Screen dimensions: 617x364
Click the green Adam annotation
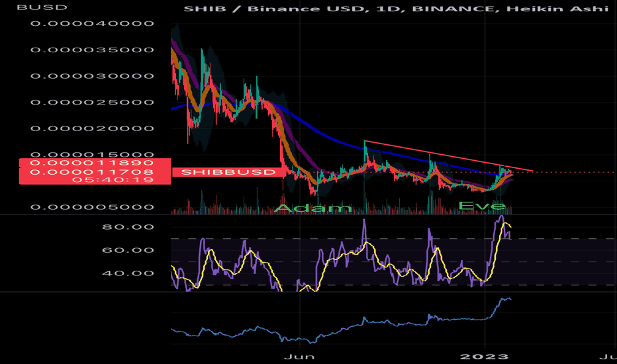[313, 208]
